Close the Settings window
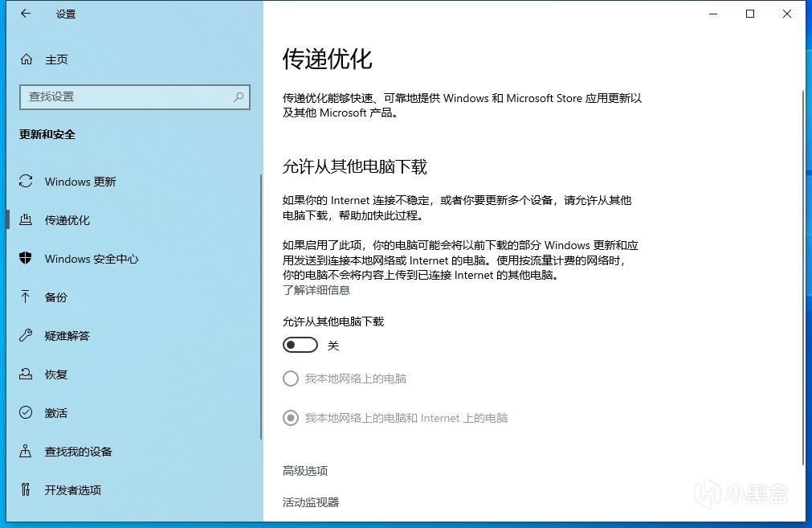812x528 pixels. click(786, 14)
